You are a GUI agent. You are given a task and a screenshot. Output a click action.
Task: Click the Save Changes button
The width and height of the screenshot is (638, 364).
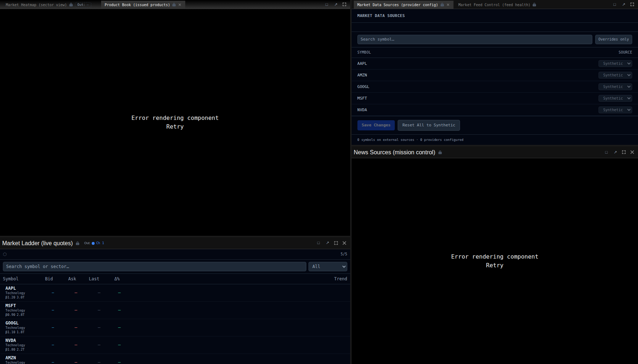pos(376,125)
